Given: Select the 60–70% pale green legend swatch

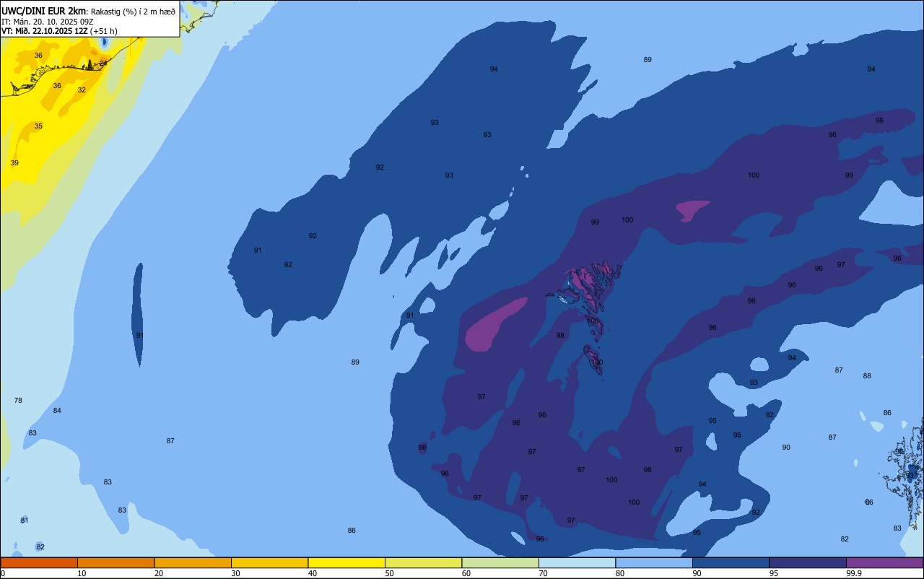Looking at the screenshot, I should (500, 562).
